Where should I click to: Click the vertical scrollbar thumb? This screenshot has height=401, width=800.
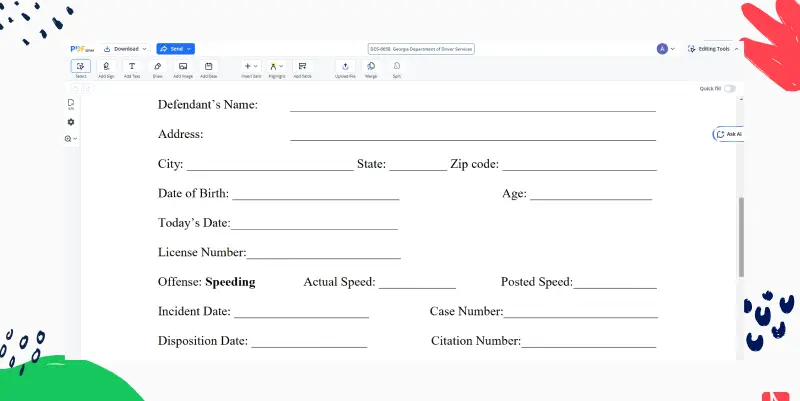pos(741,237)
